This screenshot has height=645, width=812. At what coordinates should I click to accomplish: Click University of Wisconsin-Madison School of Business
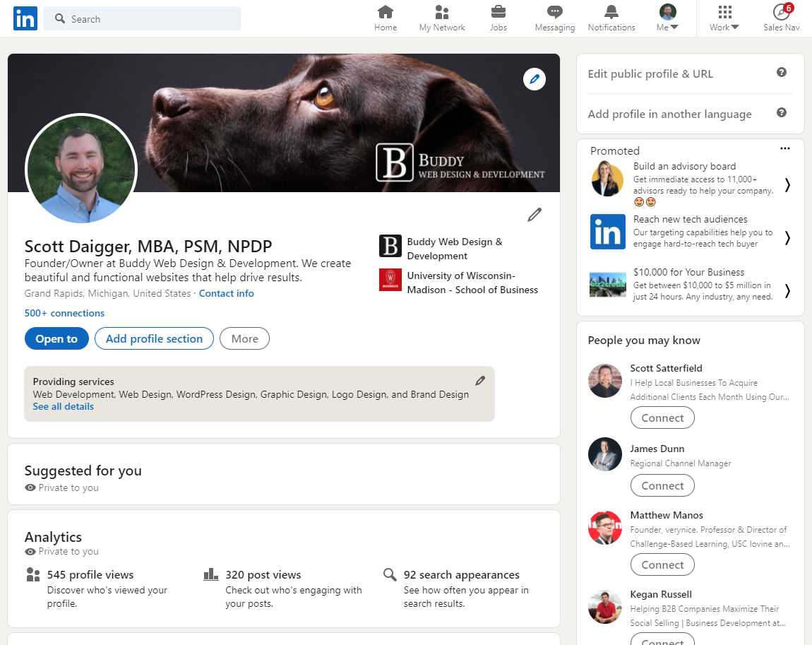tap(472, 283)
